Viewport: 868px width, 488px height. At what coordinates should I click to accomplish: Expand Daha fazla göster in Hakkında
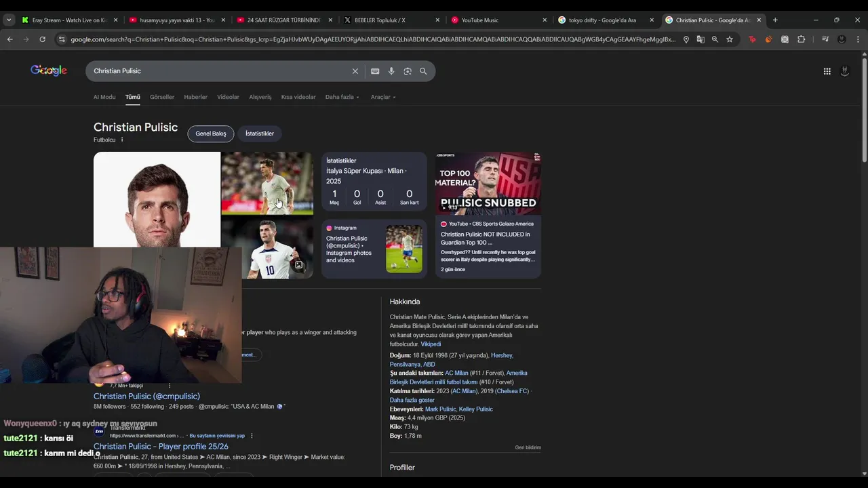tap(412, 400)
